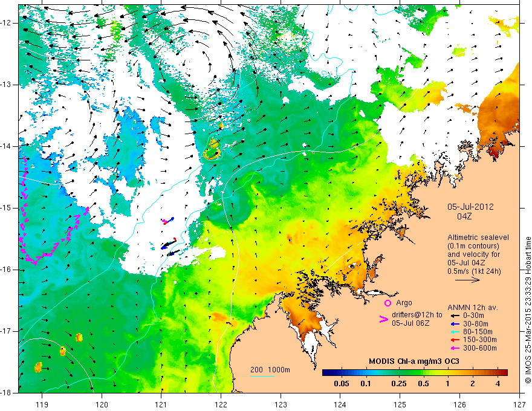
Task: Click the MODIS Chl-a color scale bar
Action: click(415, 373)
